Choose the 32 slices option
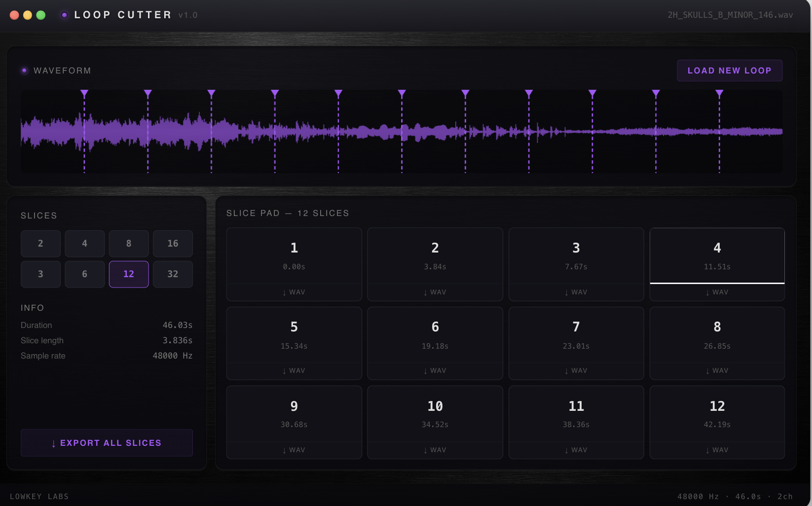This screenshot has height=506, width=812. tap(173, 274)
